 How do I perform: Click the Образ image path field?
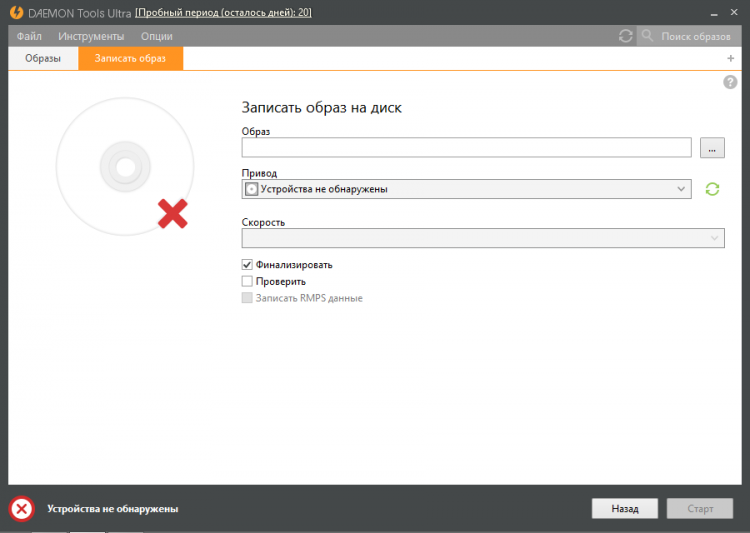coord(466,147)
